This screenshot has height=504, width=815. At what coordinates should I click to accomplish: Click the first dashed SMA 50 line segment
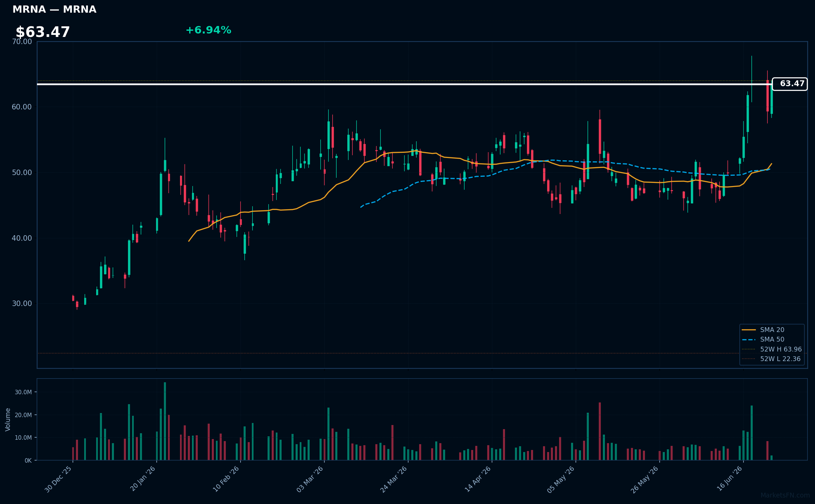click(362, 206)
